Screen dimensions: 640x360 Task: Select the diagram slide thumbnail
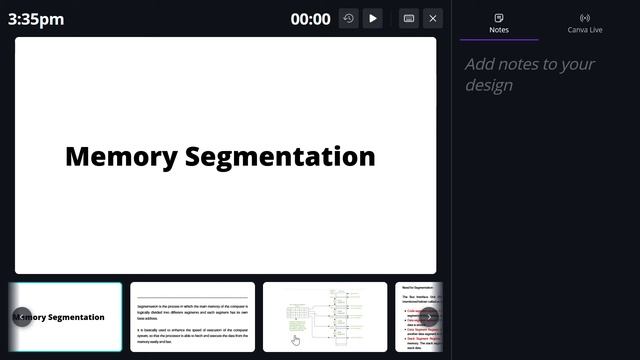coord(325,317)
